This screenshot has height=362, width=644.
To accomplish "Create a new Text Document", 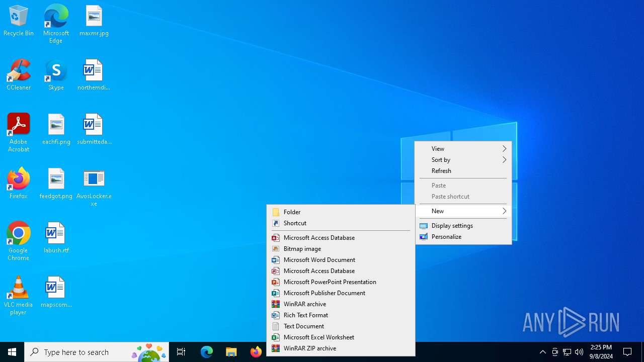I will tap(341, 326).
